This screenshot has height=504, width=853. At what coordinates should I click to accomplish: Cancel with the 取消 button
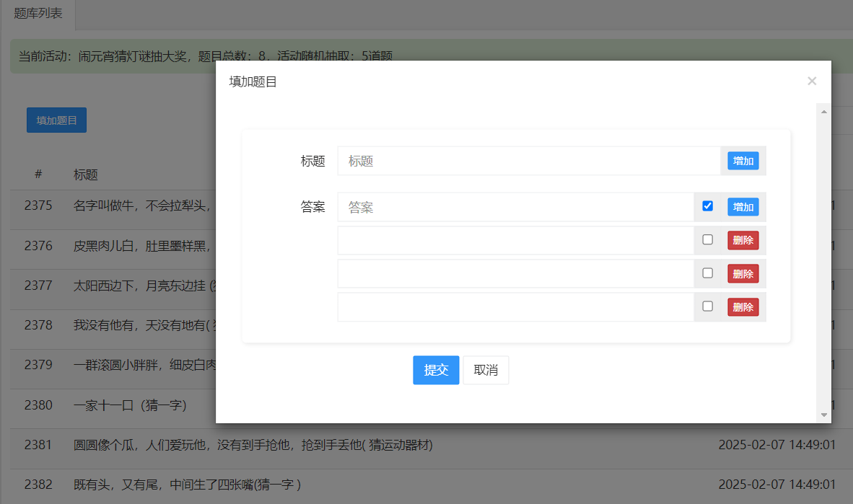(486, 371)
